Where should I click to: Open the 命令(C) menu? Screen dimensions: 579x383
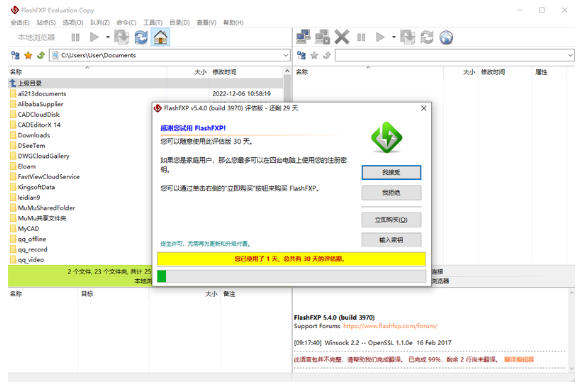(x=126, y=23)
